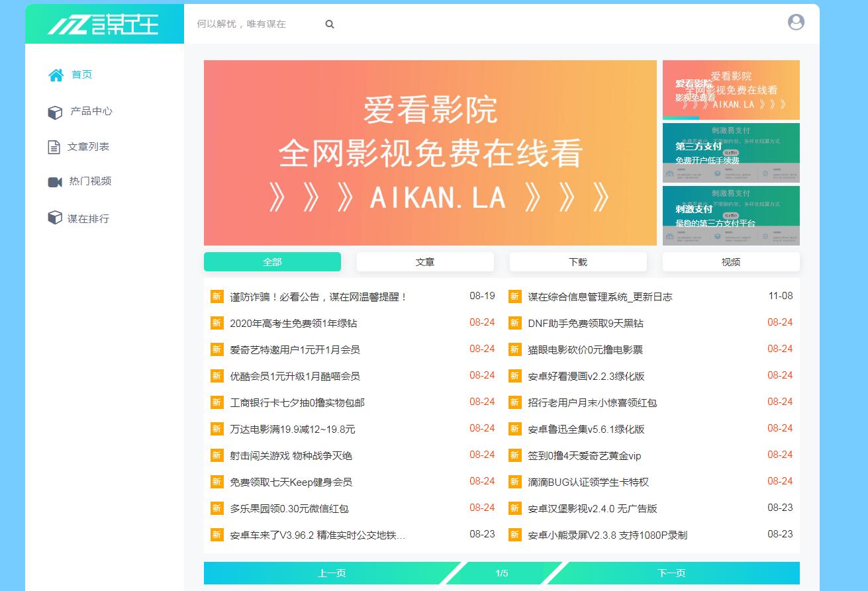Click the home icon beside 首页
Image resolution: width=868 pixels, height=591 pixels.
coord(56,75)
